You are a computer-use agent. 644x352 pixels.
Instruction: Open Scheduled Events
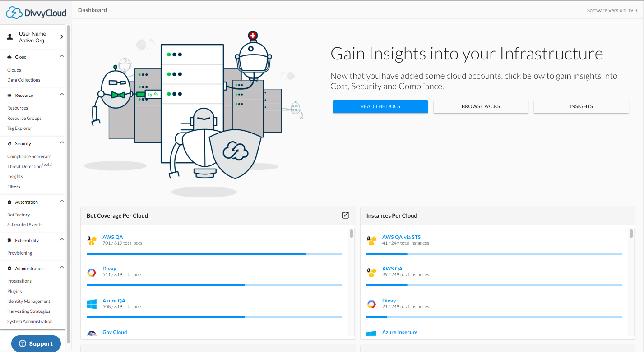25,225
